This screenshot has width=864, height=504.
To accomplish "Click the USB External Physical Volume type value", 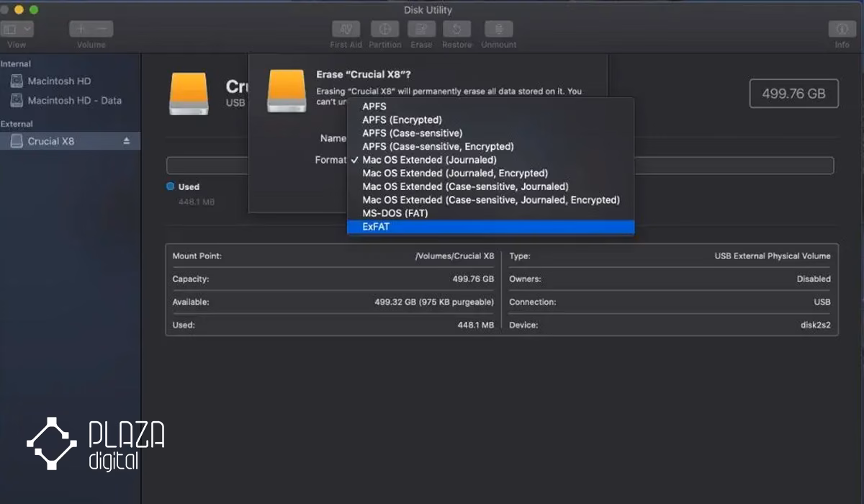I will (x=772, y=256).
